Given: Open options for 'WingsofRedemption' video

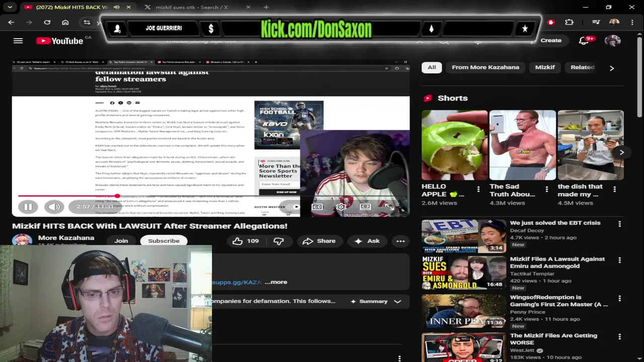Looking at the screenshot, I should (x=619, y=298).
